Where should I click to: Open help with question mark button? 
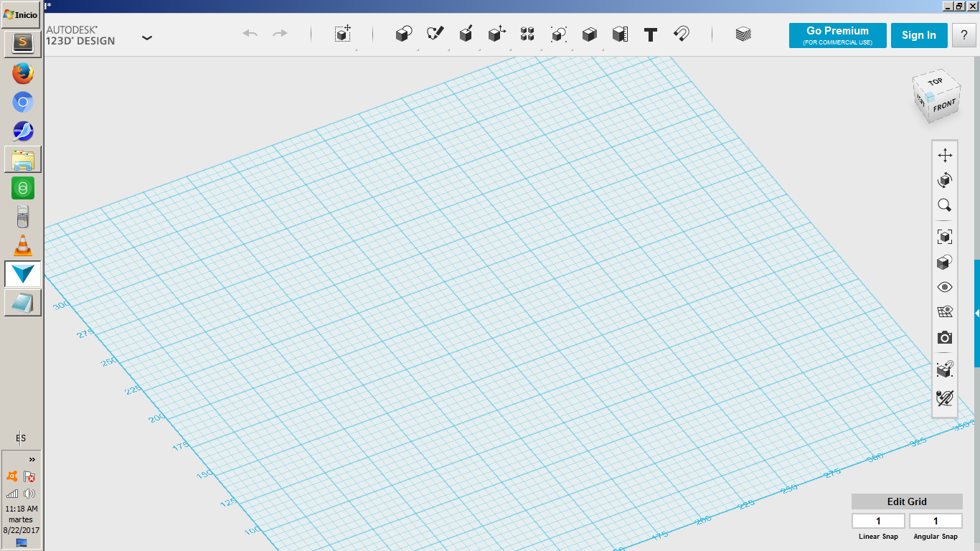[963, 36]
